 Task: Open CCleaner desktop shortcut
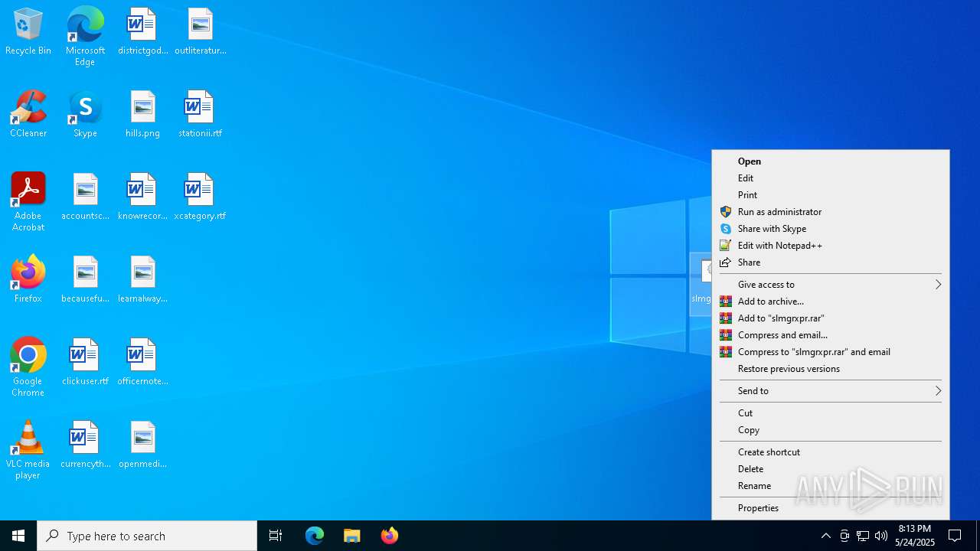coord(28,115)
